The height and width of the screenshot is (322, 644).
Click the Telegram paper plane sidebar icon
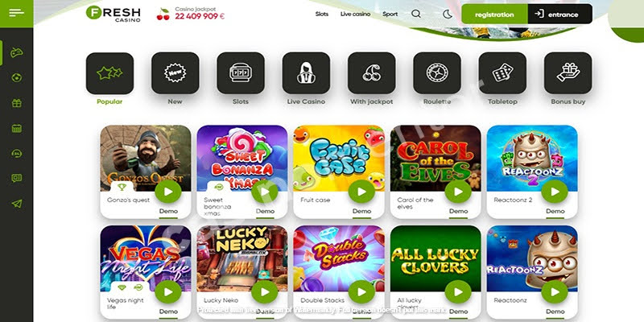tap(17, 204)
